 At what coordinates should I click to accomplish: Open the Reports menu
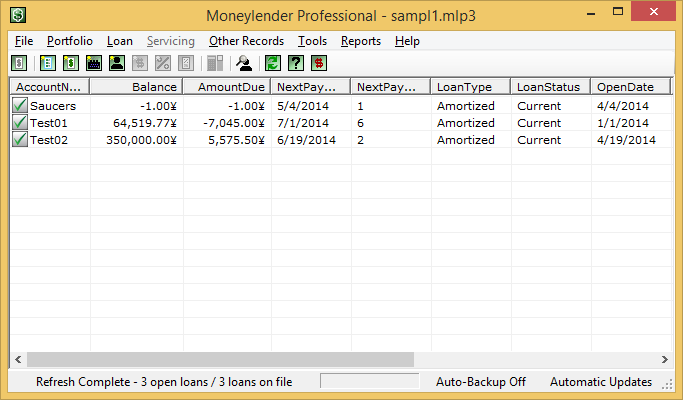[361, 41]
